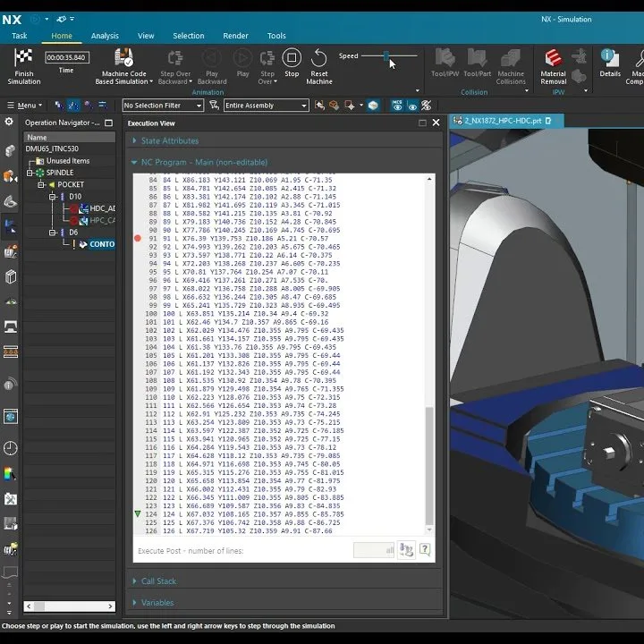Click the Stop playback button
The width and height of the screenshot is (644, 644).
coord(292,57)
